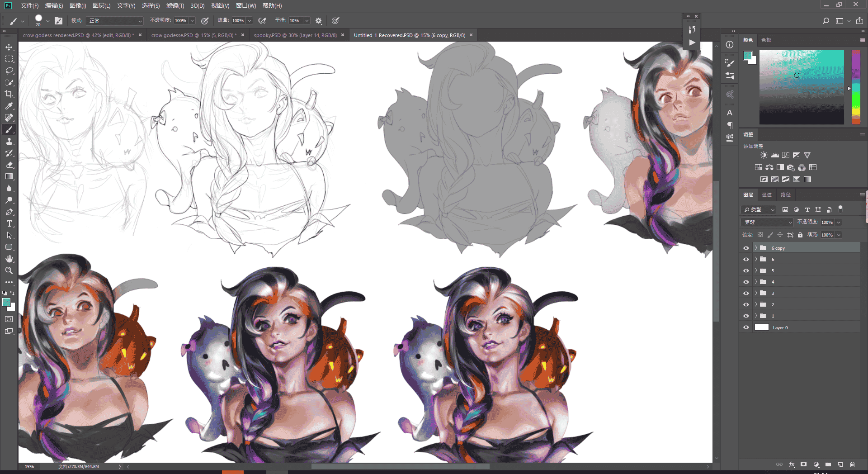Select the Move tool

coord(9,47)
